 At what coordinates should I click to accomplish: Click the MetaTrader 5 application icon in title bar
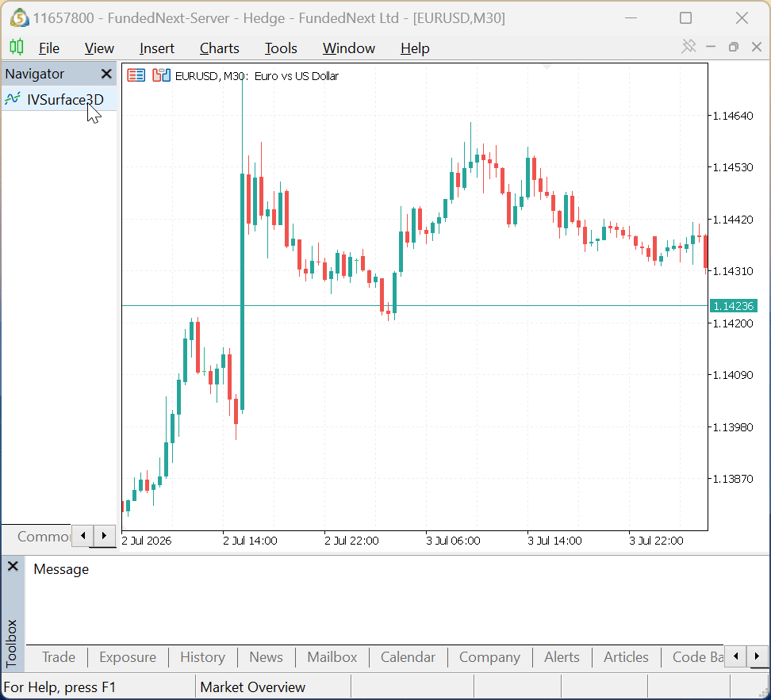(19, 18)
